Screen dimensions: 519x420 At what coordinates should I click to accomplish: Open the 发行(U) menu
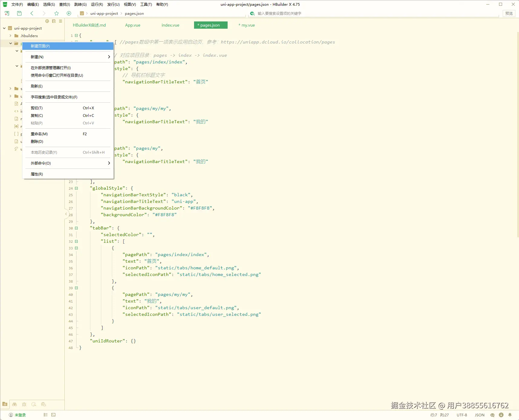tap(113, 4)
